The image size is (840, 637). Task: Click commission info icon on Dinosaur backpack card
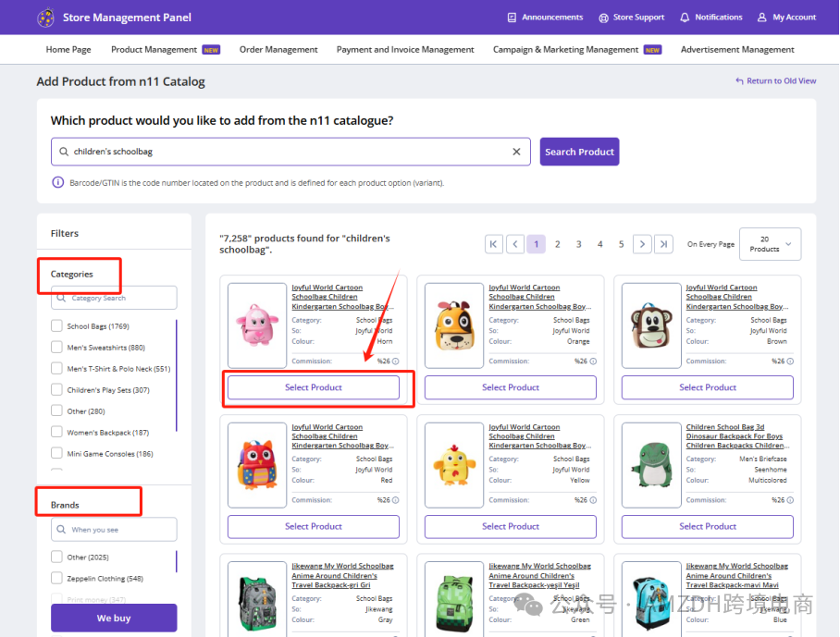tap(790, 500)
